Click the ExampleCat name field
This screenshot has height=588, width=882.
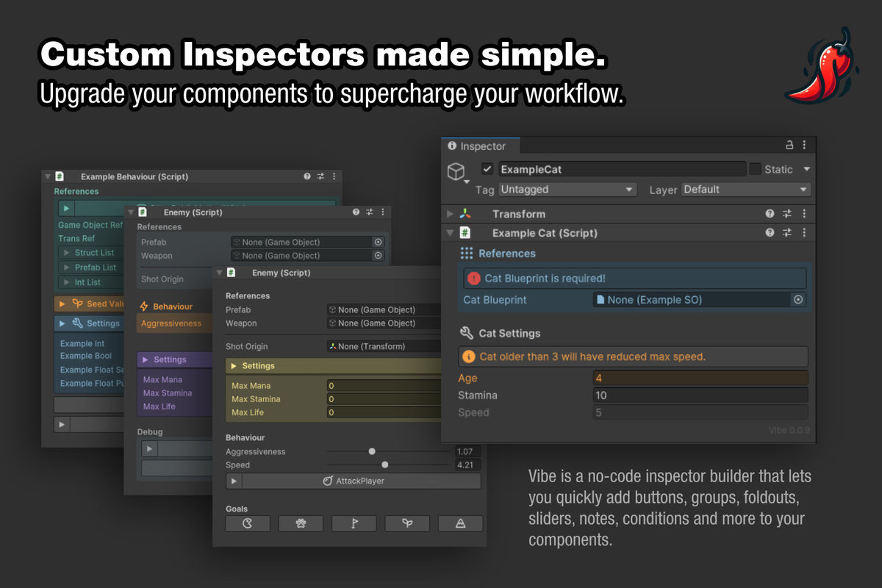tap(622, 169)
